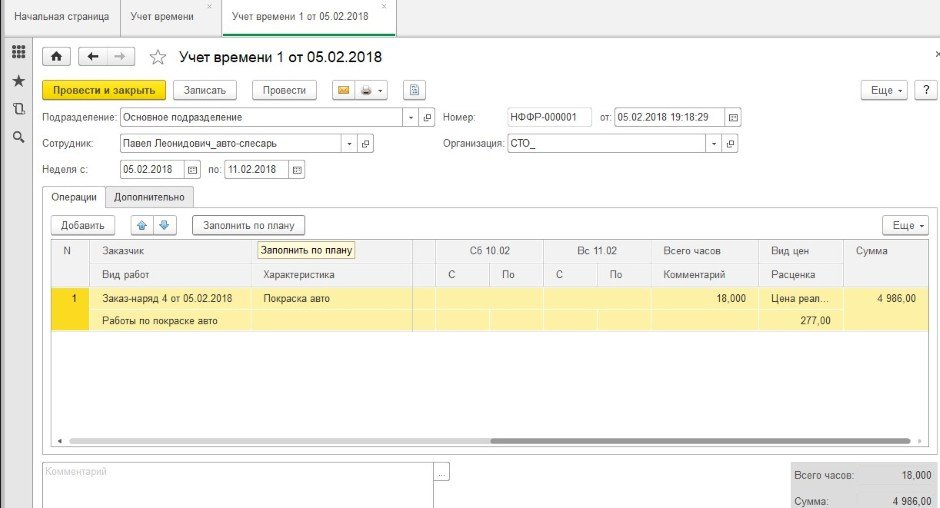Click the home icon in document toolbar
The image size is (940, 508).
click(x=56, y=57)
